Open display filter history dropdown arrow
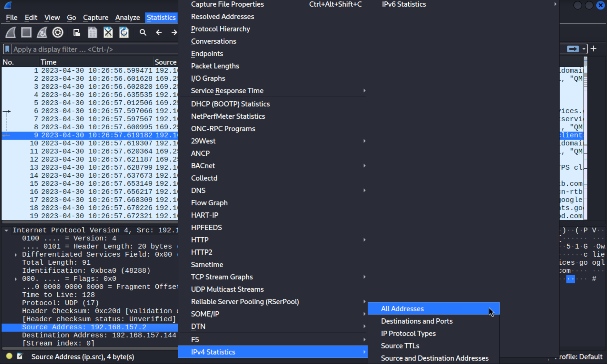 (584, 49)
